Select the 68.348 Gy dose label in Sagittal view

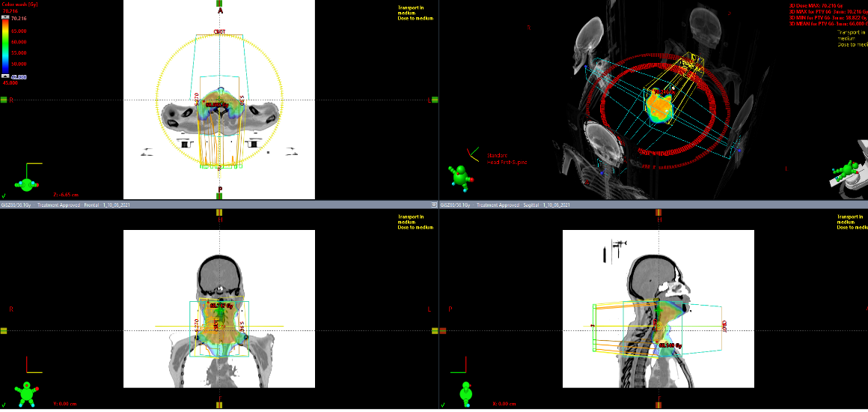pos(670,345)
